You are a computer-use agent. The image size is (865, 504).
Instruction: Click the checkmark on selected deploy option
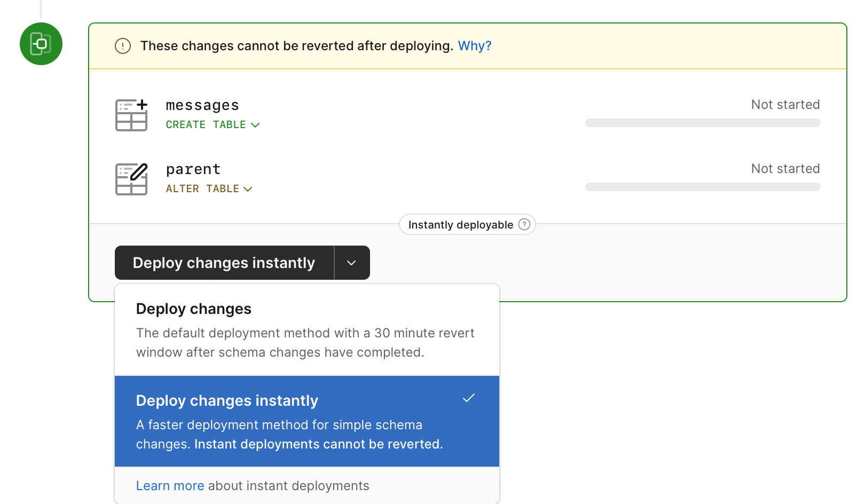[x=469, y=398]
